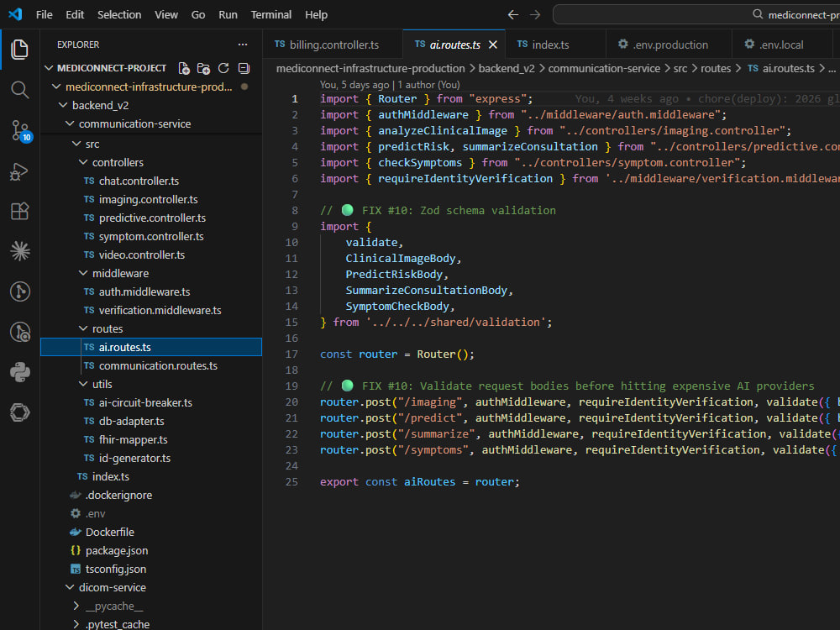Collapse the utils folder
This screenshot has width=840, height=630.
pyautogui.click(x=82, y=384)
